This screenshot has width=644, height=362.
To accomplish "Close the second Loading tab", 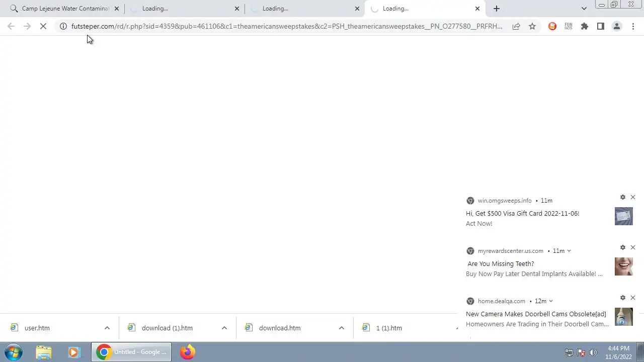I will pyautogui.click(x=237, y=9).
